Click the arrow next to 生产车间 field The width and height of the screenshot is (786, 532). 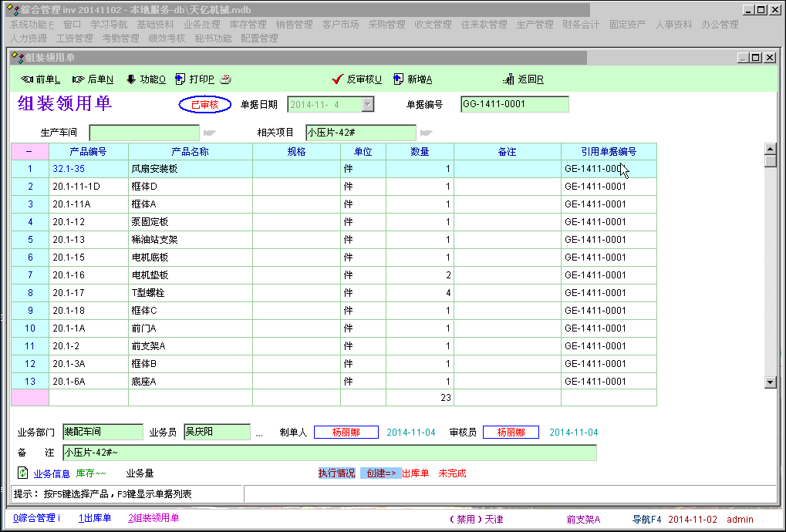tap(209, 133)
